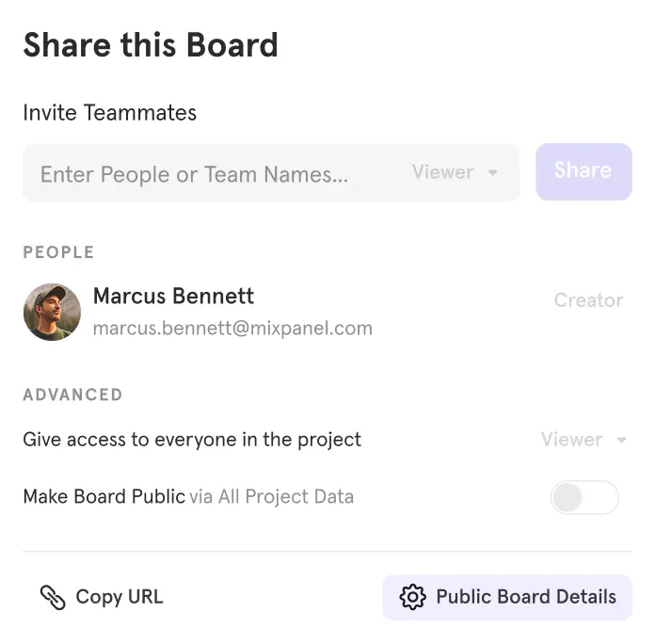The image size is (655, 644).
Task: Click the Creator role label
Action: [588, 300]
